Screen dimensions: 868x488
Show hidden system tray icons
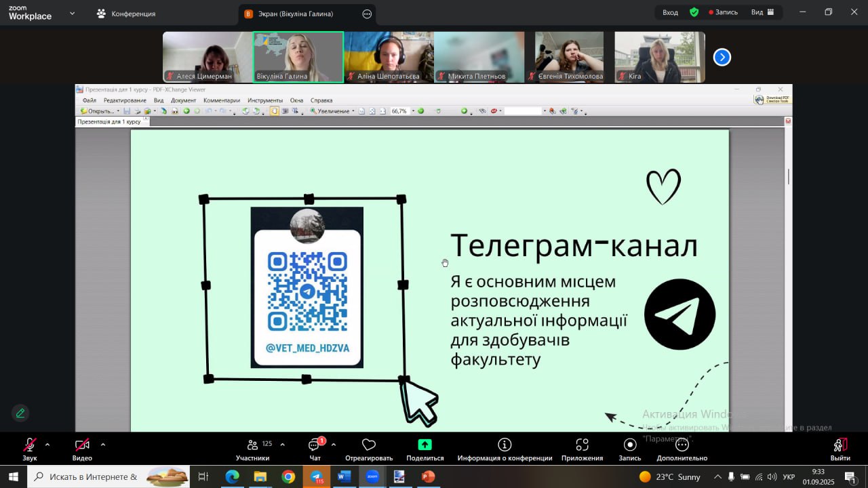(x=717, y=477)
